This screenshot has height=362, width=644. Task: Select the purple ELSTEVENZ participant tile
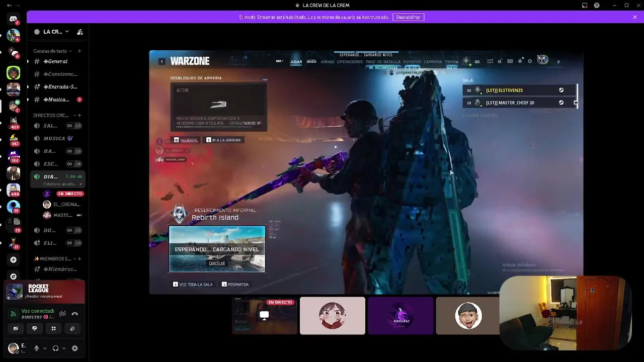(x=400, y=316)
